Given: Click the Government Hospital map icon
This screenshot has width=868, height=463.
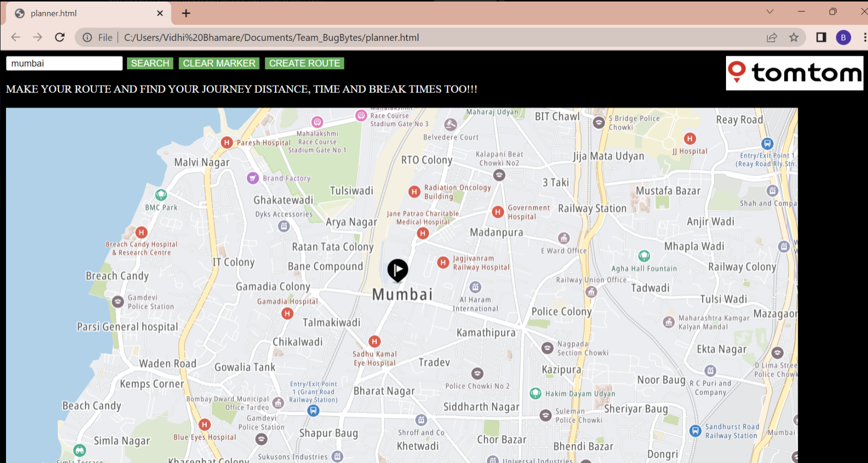Looking at the screenshot, I should coord(498,212).
